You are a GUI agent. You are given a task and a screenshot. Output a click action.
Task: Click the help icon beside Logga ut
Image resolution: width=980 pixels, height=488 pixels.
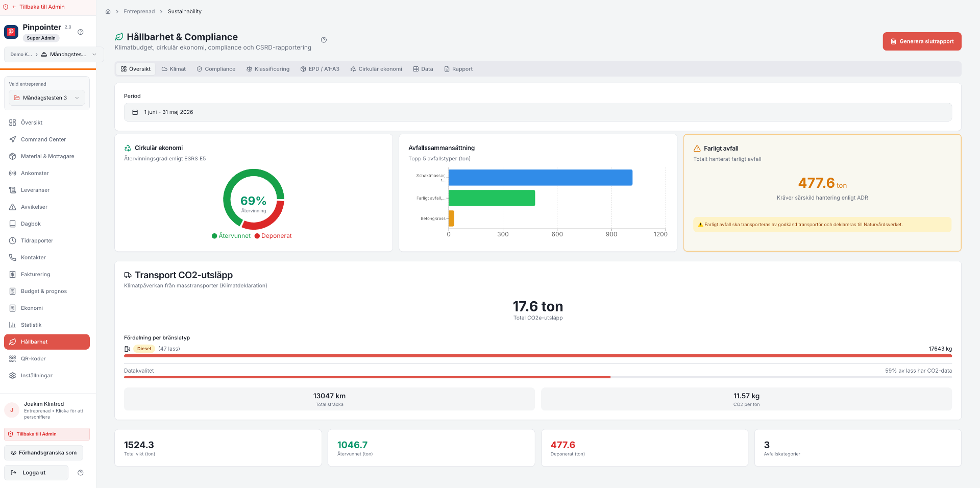point(81,473)
